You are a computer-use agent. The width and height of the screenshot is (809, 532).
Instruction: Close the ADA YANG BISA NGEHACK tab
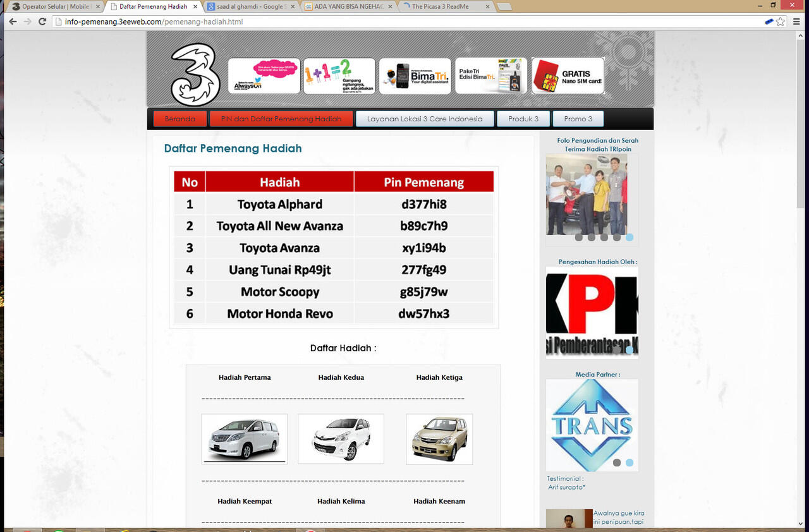[x=390, y=6]
